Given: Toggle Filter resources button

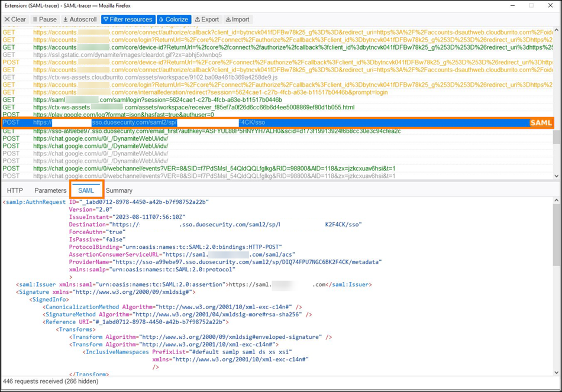Looking at the screenshot, I should [x=128, y=20].
